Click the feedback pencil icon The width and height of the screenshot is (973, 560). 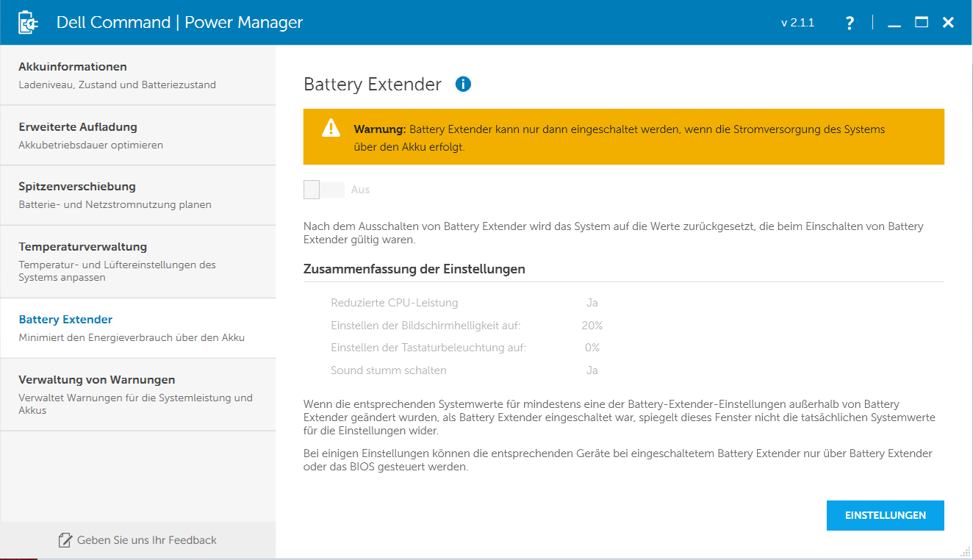click(x=65, y=540)
